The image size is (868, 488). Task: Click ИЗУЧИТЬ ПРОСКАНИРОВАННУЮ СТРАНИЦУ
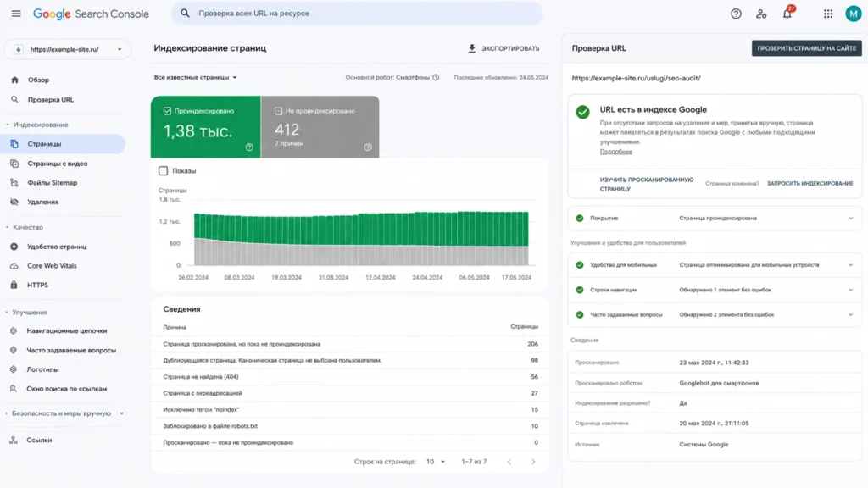(x=647, y=184)
